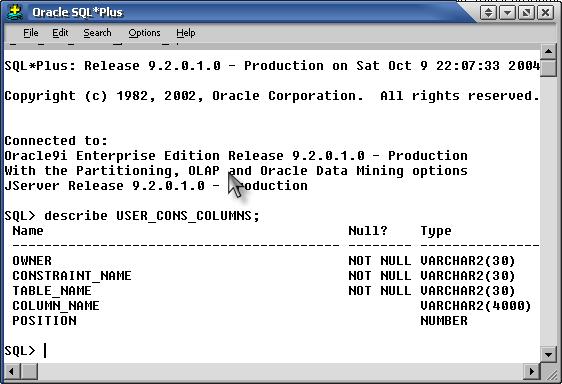The image size is (562, 384).
Task: Click the horizontal scrollbar left arrow
Action: click(11, 371)
